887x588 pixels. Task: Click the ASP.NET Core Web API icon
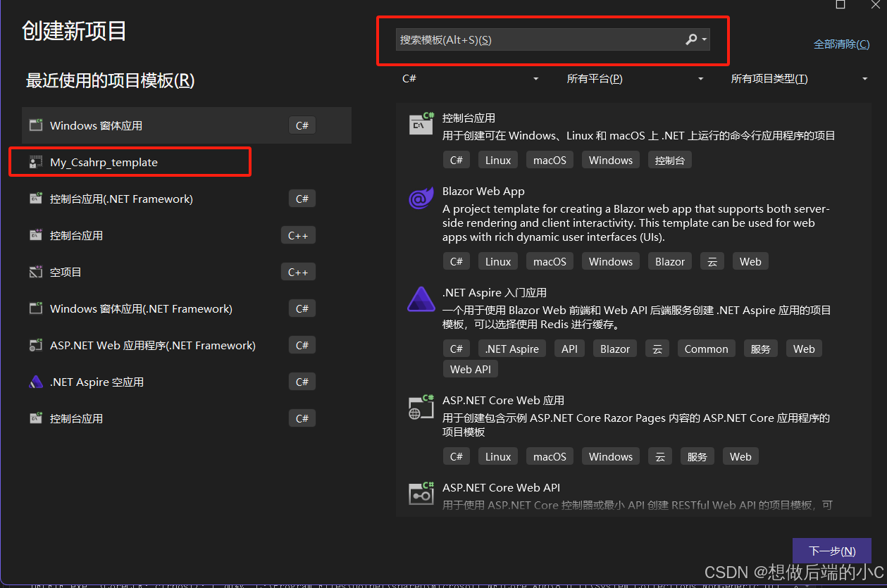pyautogui.click(x=421, y=494)
